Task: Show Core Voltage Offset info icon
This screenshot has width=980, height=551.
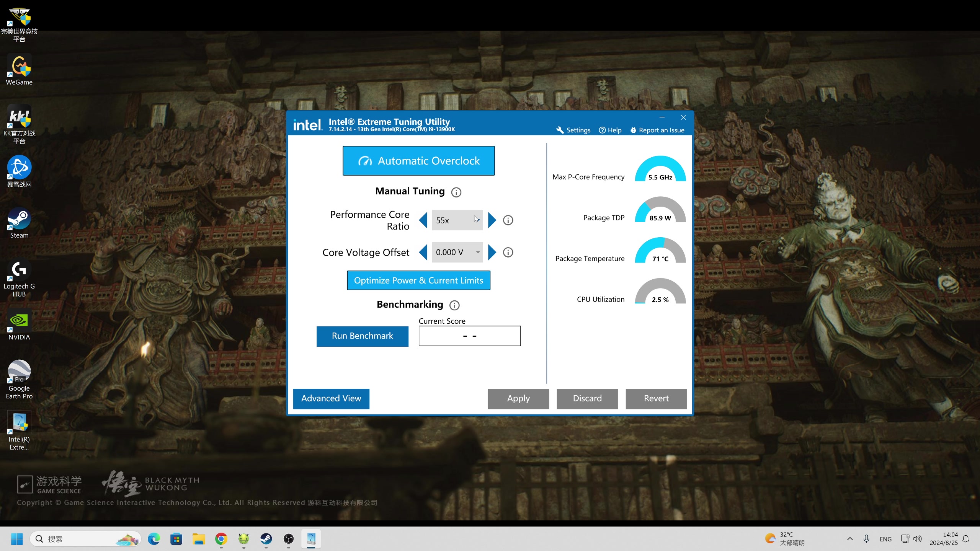Action: click(508, 252)
